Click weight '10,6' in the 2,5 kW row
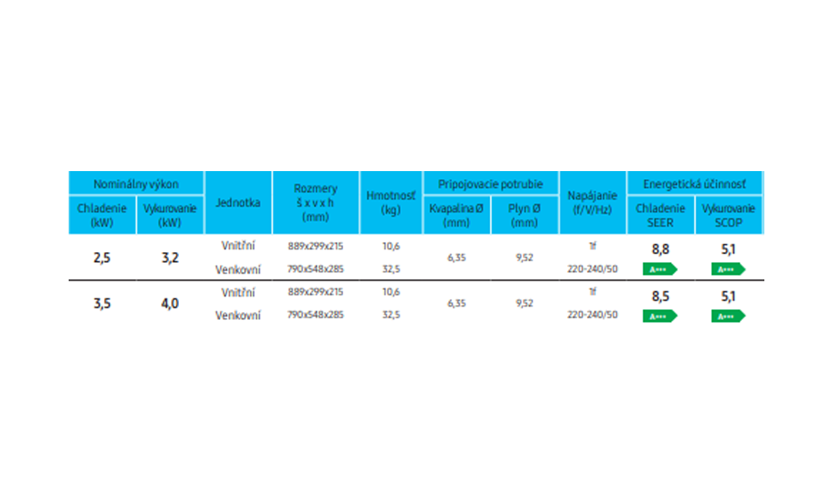 pos(391,246)
